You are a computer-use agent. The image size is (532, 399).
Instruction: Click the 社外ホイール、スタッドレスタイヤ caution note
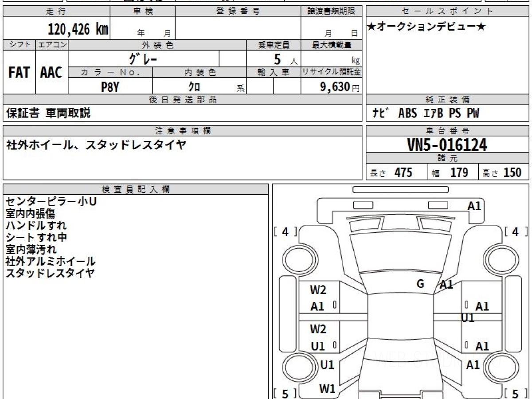coord(96,145)
